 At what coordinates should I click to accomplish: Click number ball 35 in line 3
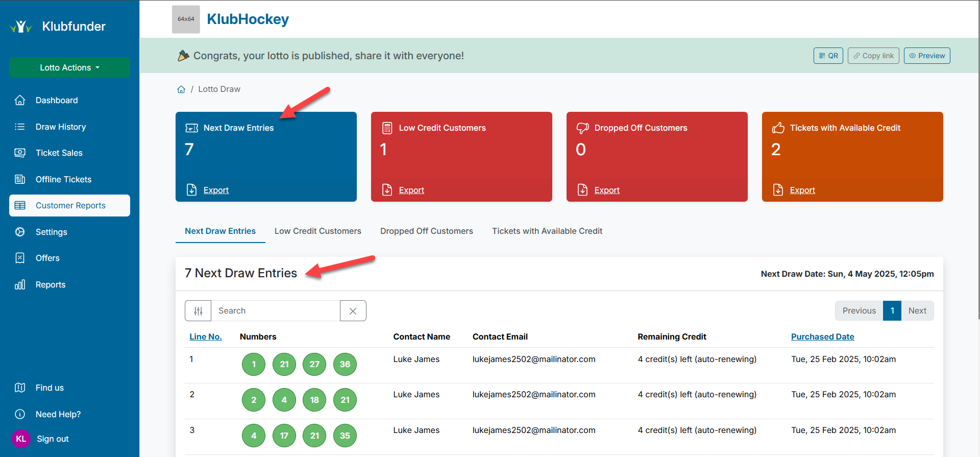pyautogui.click(x=345, y=436)
